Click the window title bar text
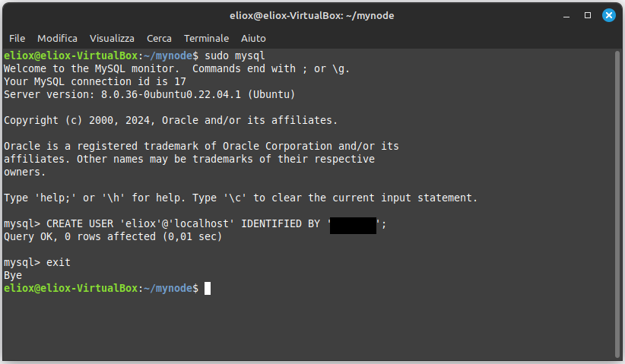Viewport: 625px width, 364px height. [312, 15]
